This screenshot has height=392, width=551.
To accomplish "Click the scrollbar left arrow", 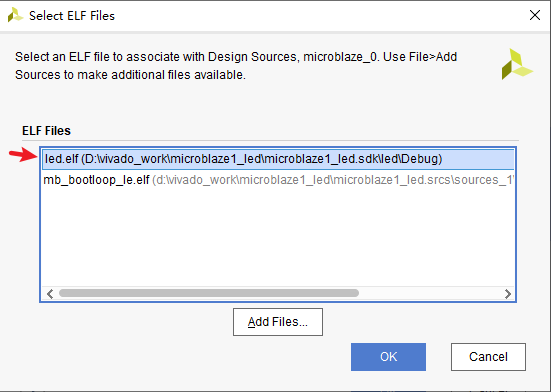I will (x=50, y=293).
